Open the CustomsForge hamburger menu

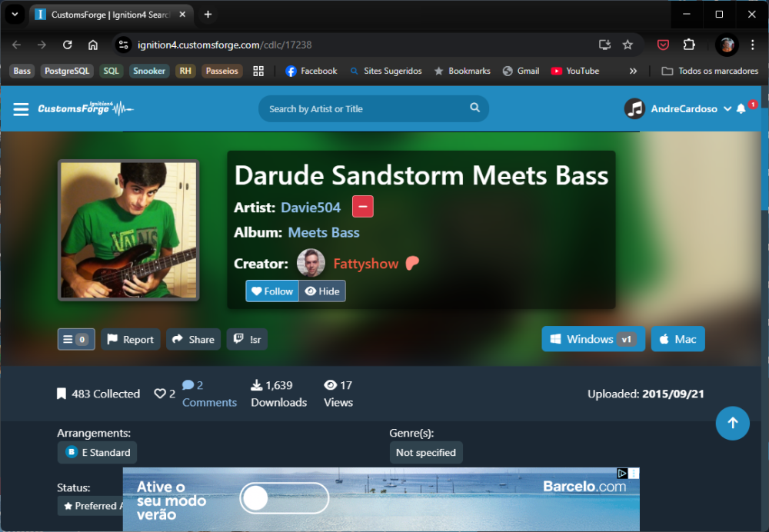[21, 109]
